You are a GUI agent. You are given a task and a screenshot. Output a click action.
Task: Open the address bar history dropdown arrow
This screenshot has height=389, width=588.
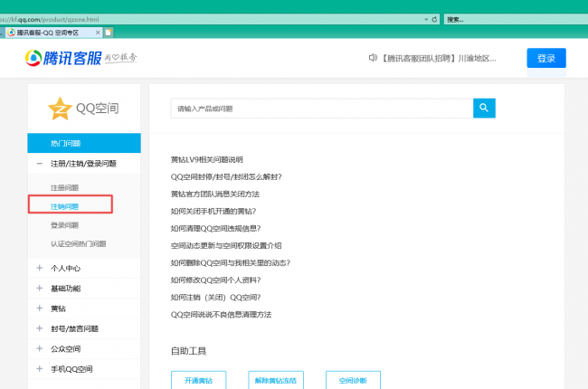point(426,19)
